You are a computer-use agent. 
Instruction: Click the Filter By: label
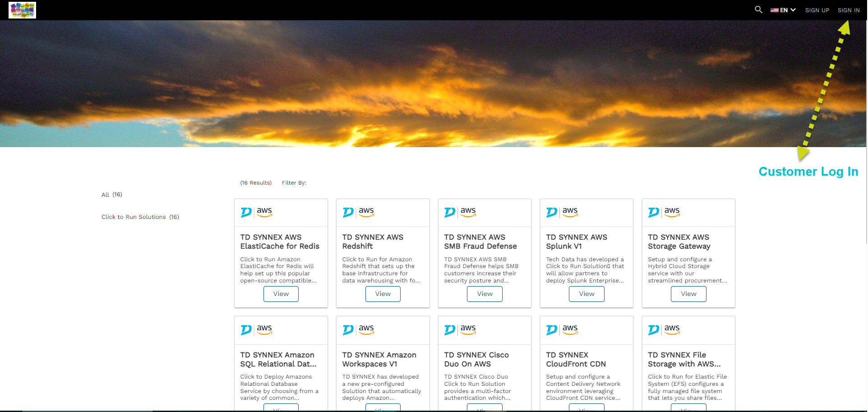point(294,183)
